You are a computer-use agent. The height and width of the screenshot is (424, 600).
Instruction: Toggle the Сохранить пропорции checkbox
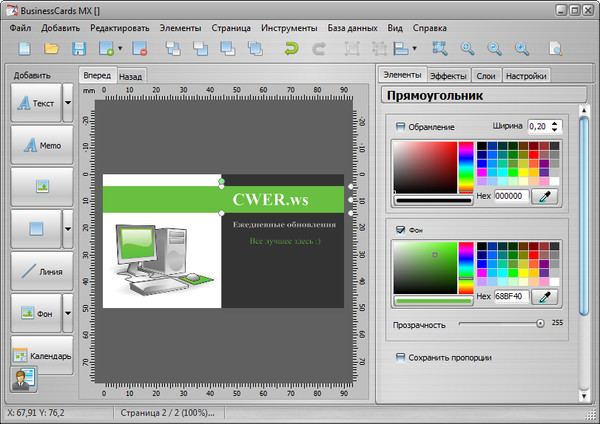coord(401,357)
